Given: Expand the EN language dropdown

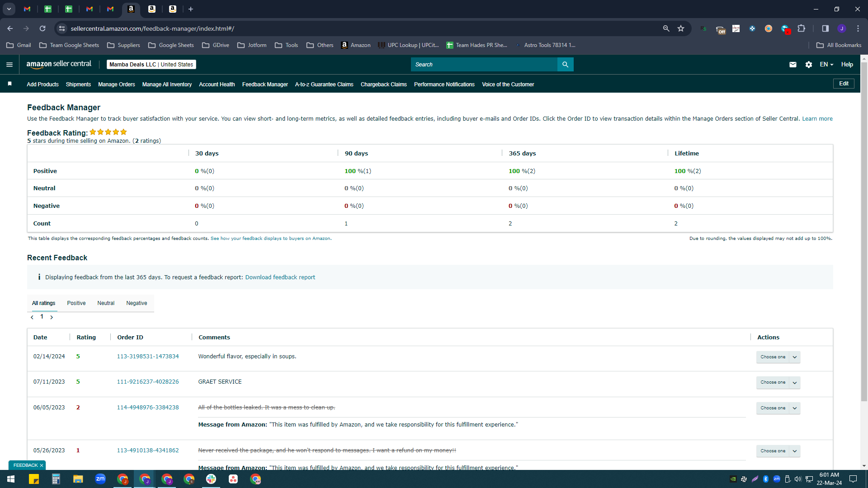Looking at the screenshot, I should click(826, 65).
